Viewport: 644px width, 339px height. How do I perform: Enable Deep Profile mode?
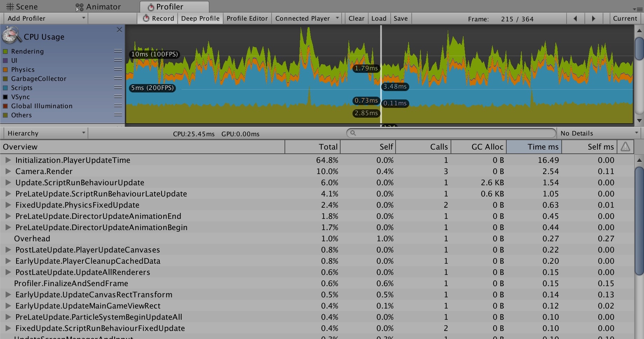coord(200,19)
